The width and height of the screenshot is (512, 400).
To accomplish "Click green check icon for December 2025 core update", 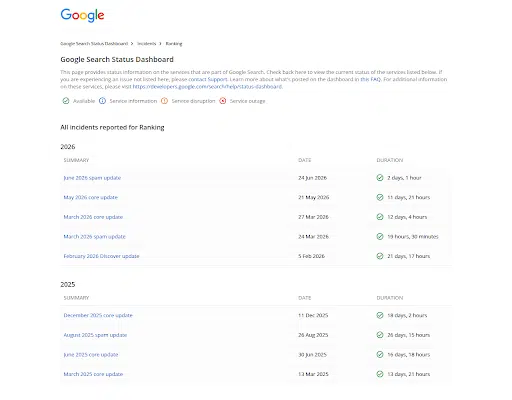I will tap(380, 315).
